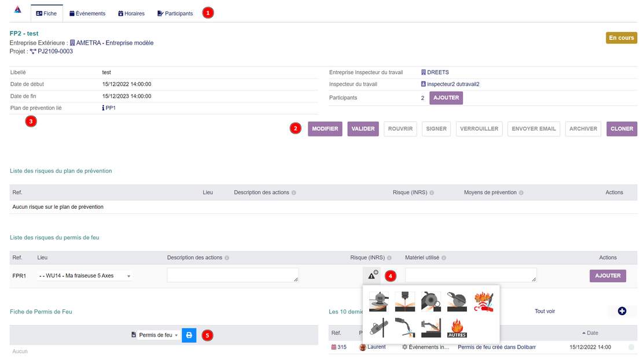Click the SIGNER button
The image size is (644, 358).
click(x=436, y=129)
